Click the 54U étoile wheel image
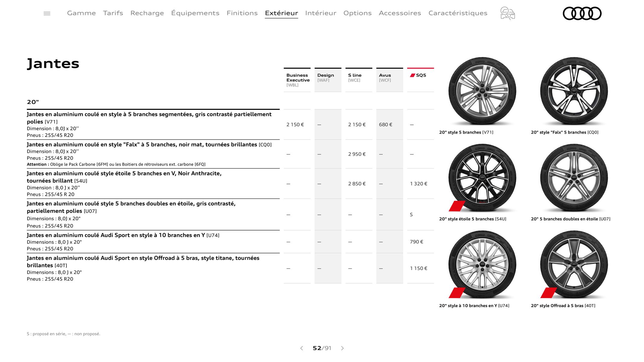The width and height of the screenshot is (644, 362). (x=482, y=178)
